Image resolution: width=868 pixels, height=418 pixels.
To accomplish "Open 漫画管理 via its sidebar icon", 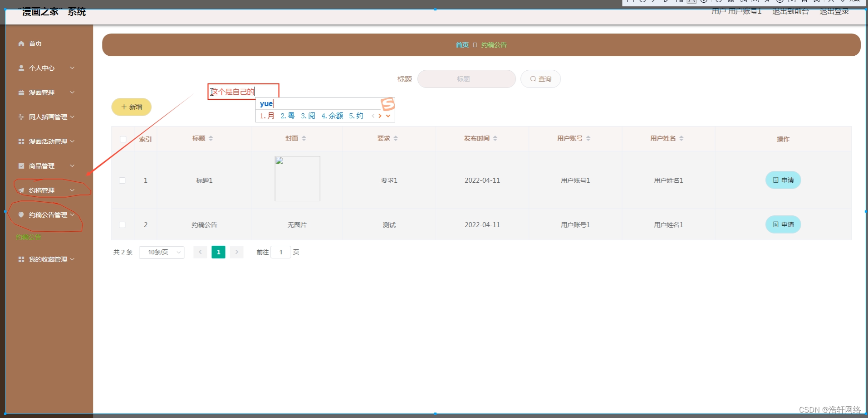I will click(x=21, y=92).
